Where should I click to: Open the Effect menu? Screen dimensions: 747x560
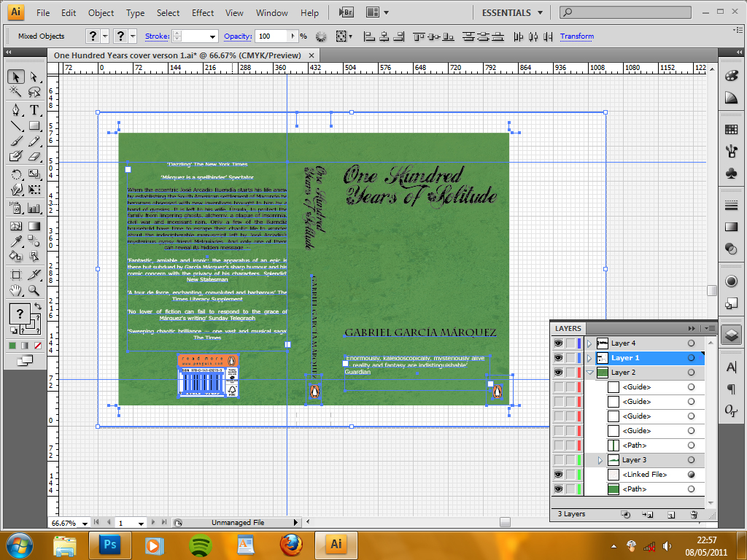[x=203, y=12]
